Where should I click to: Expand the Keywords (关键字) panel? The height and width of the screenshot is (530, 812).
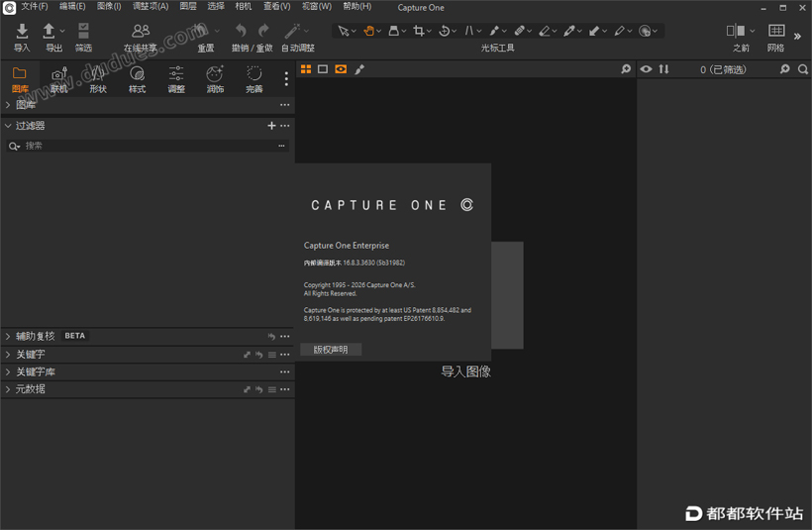[8, 355]
